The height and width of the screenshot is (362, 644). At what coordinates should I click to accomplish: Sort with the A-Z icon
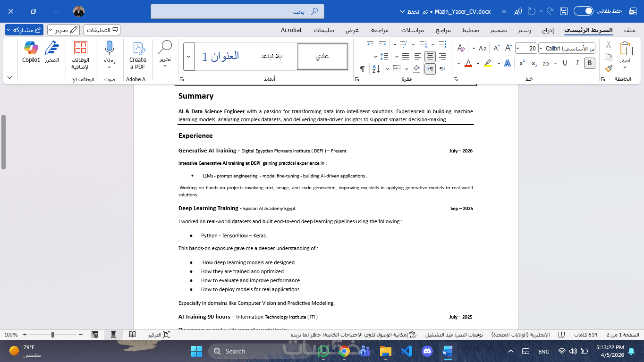[376, 69]
